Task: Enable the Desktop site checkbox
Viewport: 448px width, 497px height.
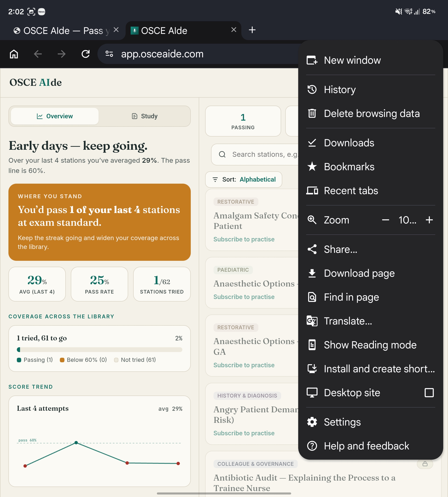Action: (x=429, y=392)
